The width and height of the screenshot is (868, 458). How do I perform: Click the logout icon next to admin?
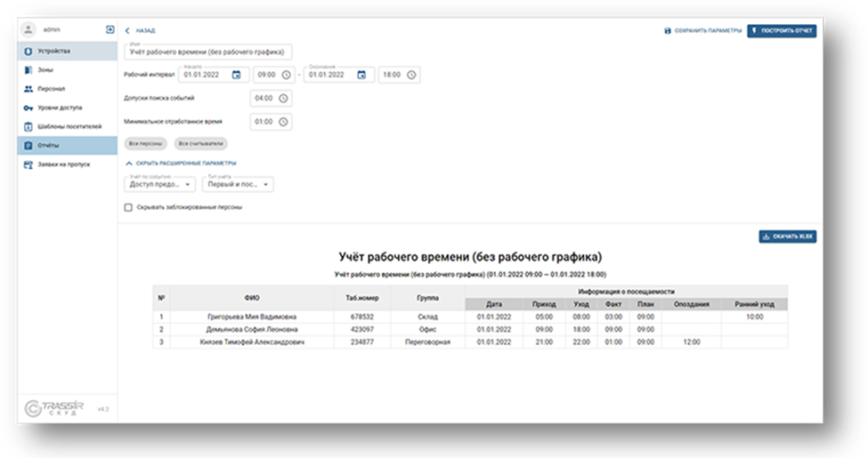click(x=110, y=29)
